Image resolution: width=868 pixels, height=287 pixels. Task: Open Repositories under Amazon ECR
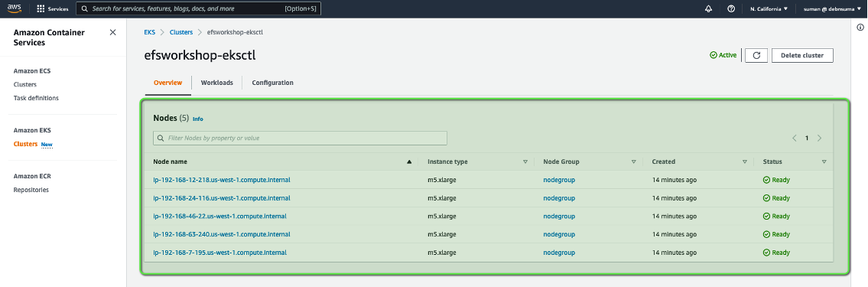31,190
